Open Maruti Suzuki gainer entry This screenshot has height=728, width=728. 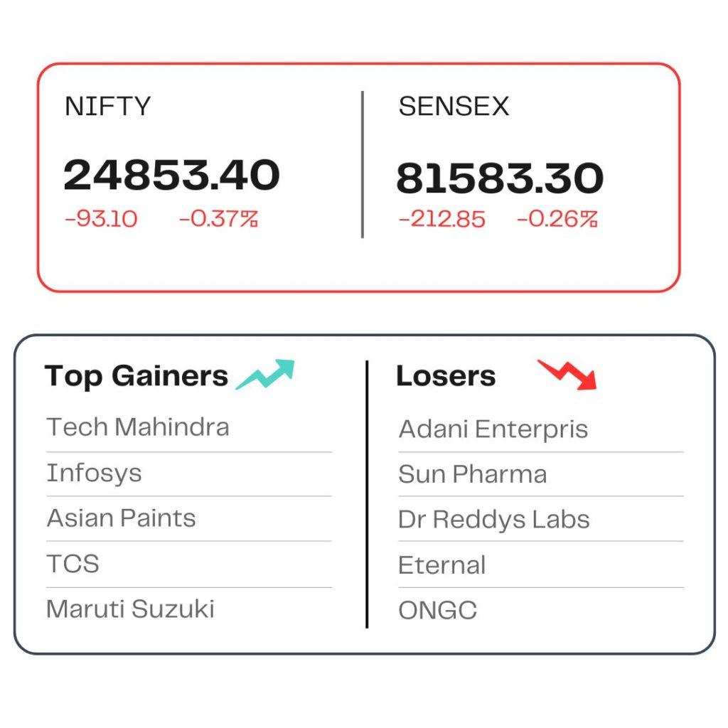131,609
